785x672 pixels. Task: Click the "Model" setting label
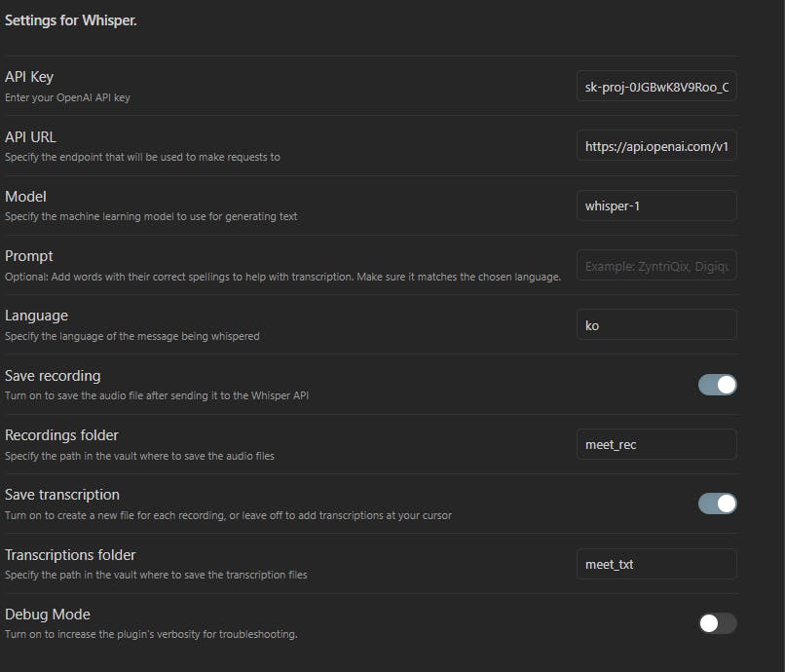[x=25, y=197]
